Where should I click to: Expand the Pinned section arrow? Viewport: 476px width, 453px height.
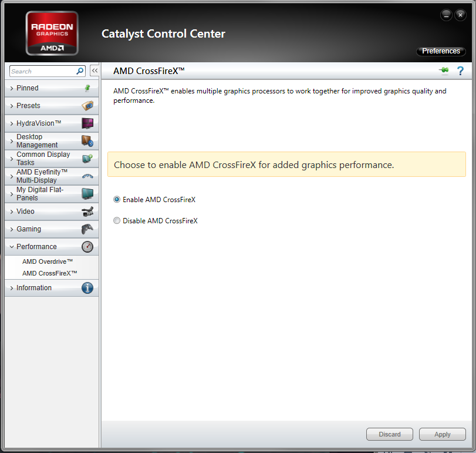click(12, 88)
